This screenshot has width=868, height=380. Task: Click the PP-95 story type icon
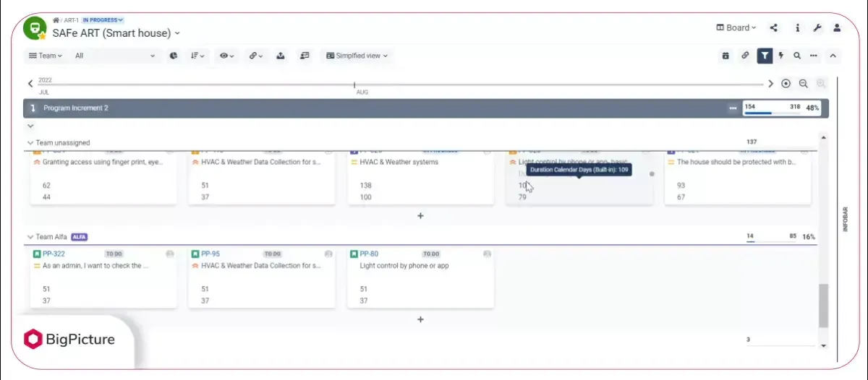195,254
